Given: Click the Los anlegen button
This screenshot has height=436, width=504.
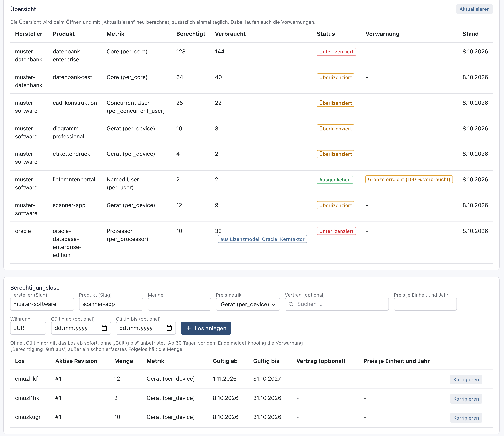Looking at the screenshot, I should tap(206, 328).
